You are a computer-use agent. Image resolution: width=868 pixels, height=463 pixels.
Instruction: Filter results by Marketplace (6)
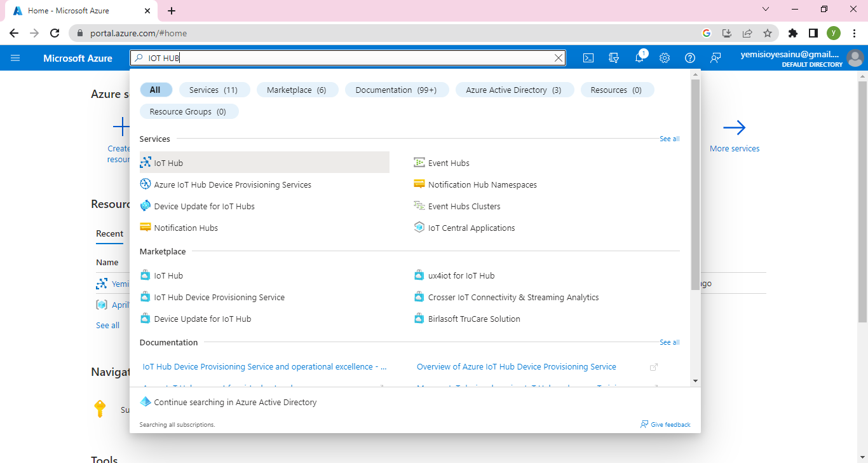coord(296,90)
